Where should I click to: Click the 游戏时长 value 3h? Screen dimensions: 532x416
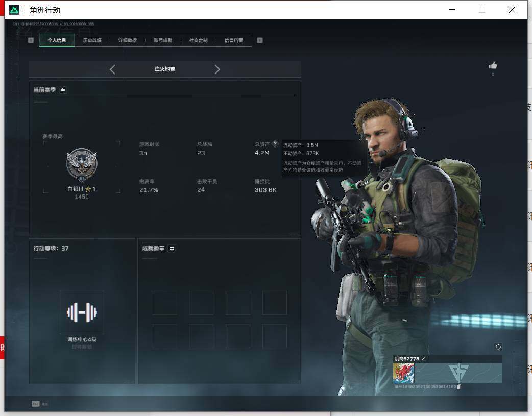tap(143, 153)
